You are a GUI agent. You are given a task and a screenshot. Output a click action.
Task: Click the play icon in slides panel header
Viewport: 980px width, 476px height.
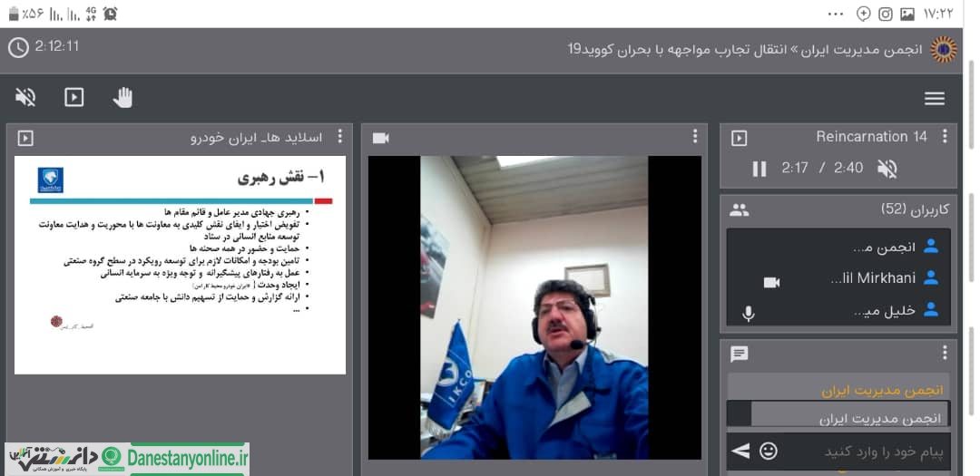[25, 138]
